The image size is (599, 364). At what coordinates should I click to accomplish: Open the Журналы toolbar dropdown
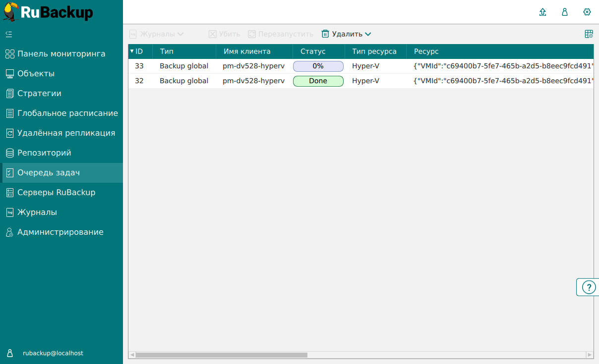point(180,34)
